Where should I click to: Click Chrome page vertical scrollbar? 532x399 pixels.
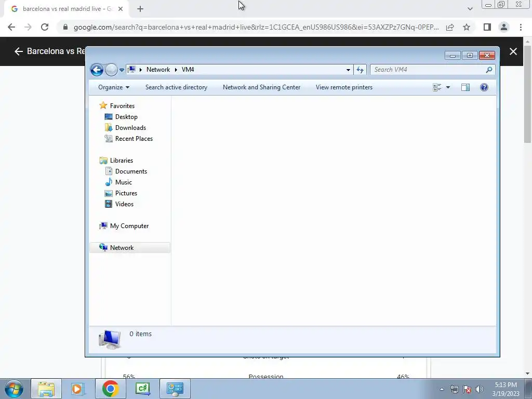coord(528,94)
